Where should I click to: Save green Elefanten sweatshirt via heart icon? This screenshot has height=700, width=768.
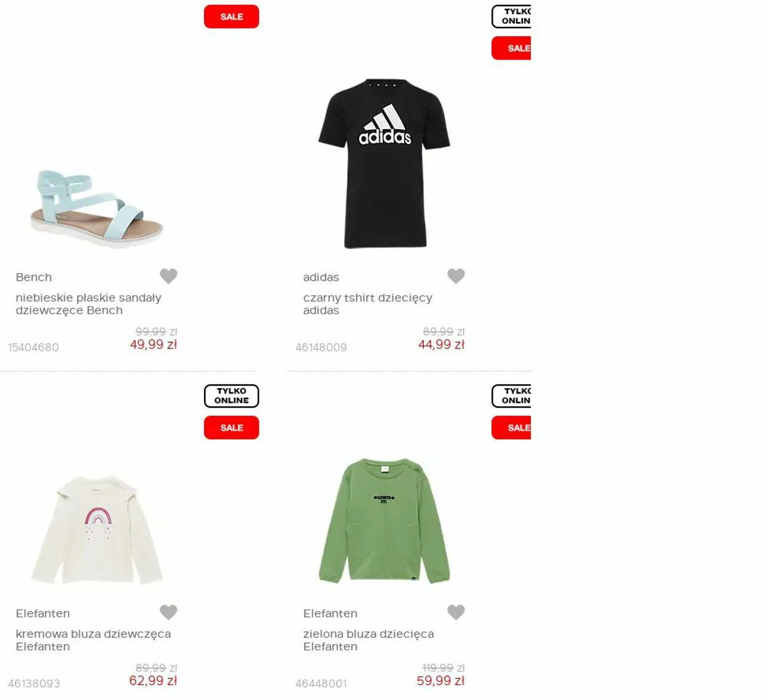pos(456,612)
